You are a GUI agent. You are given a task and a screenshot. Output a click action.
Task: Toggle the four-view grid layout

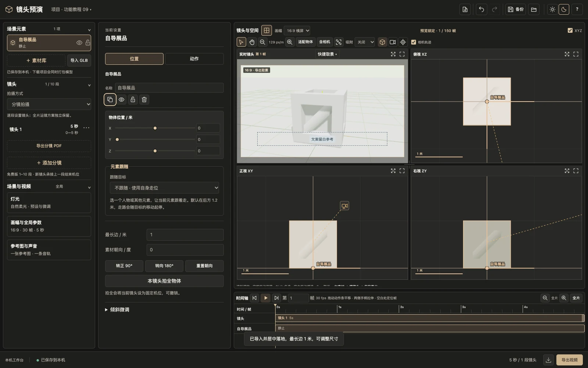click(x=267, y=30)
